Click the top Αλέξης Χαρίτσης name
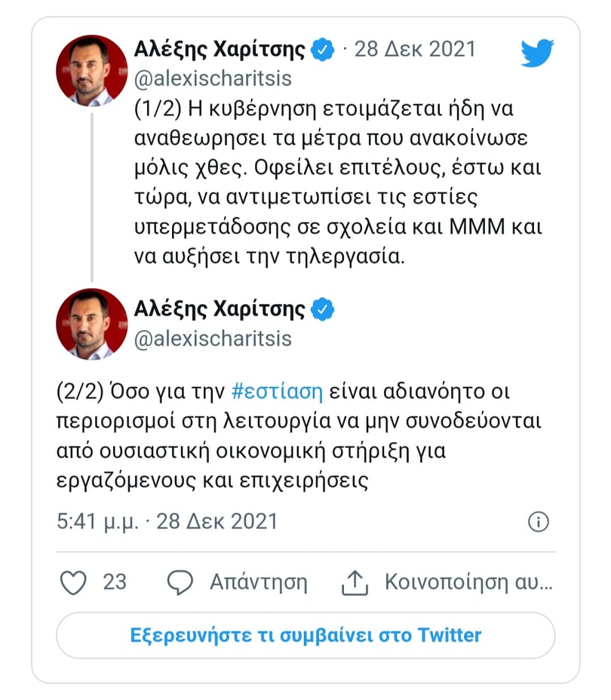The image size is (611, 700). (x=220, y=50)
